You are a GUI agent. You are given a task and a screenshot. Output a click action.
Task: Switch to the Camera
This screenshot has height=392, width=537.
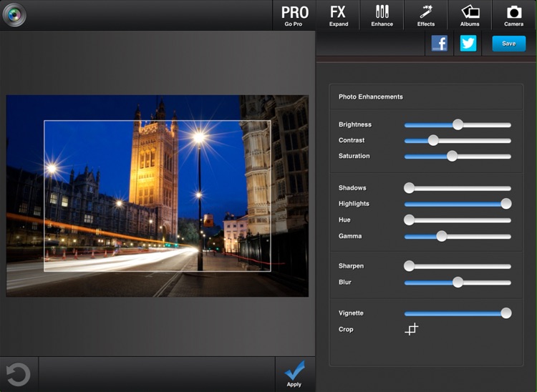click(x=513, y=15)
